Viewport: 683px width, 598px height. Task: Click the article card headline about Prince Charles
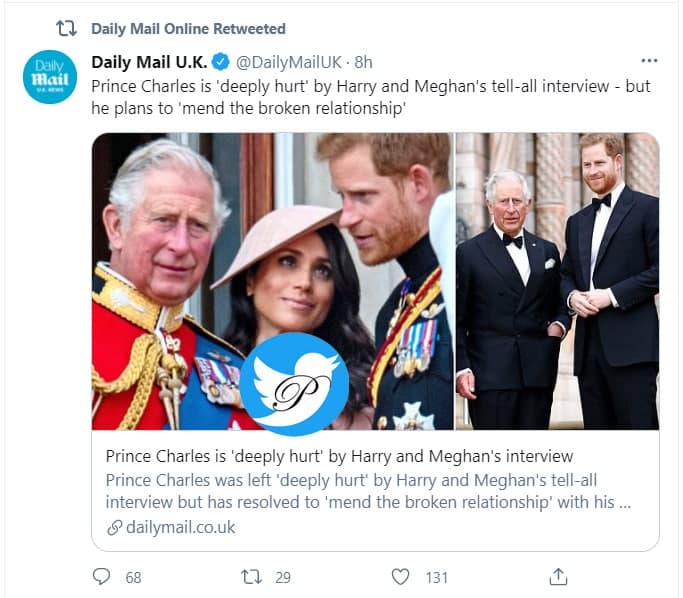pos(339,457)
